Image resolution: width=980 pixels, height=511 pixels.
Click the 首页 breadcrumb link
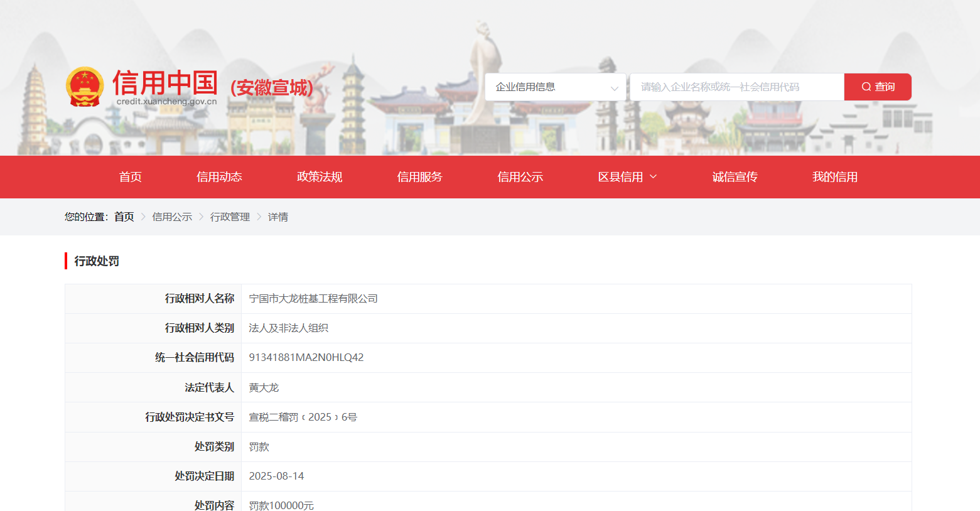click(124, 217)
